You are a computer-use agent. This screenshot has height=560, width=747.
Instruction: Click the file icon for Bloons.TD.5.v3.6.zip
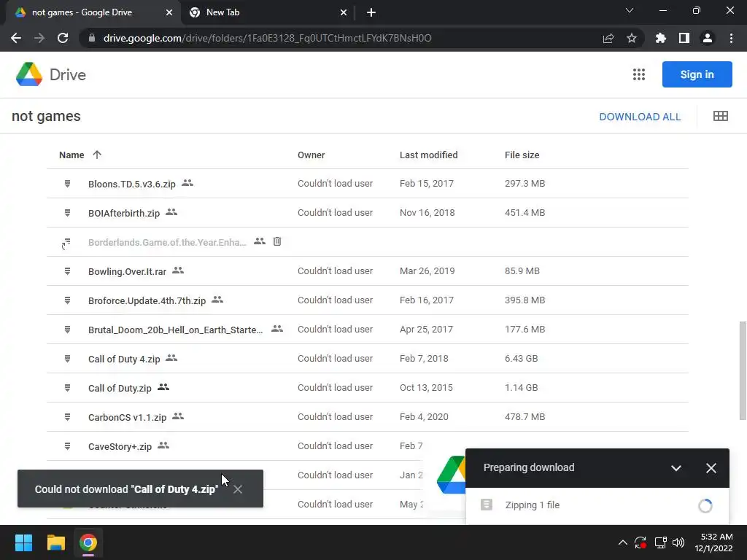pos(67,184)
